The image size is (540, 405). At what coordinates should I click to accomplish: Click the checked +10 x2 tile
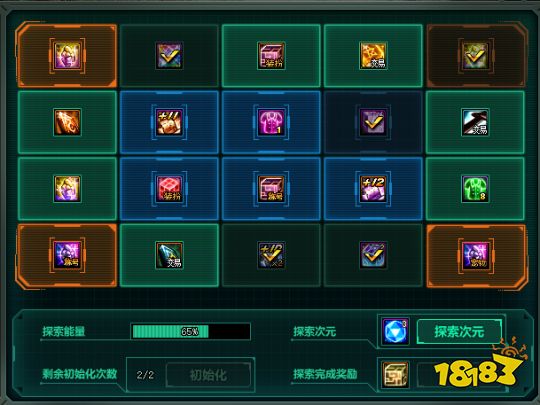[271, 255]
